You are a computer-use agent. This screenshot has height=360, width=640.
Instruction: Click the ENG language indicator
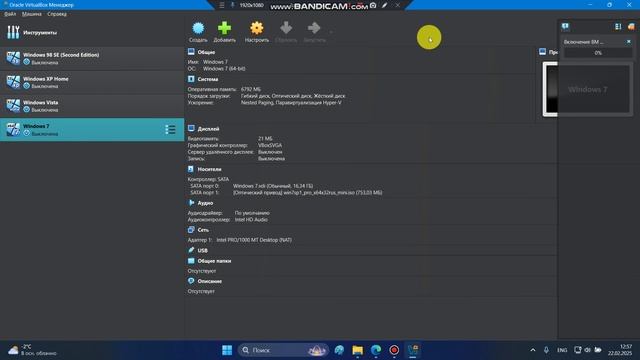(x=562, y=350)
